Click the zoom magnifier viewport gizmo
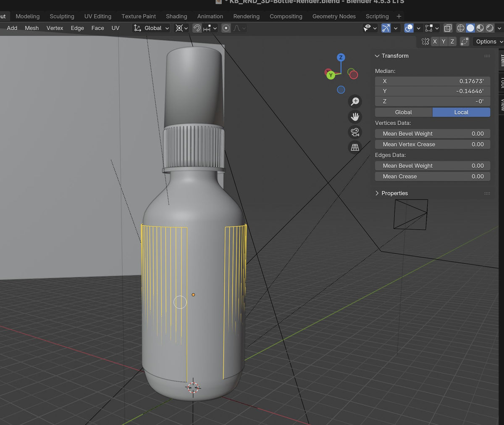The width and height of the screenshot is (504, 425). pos(355,101)
